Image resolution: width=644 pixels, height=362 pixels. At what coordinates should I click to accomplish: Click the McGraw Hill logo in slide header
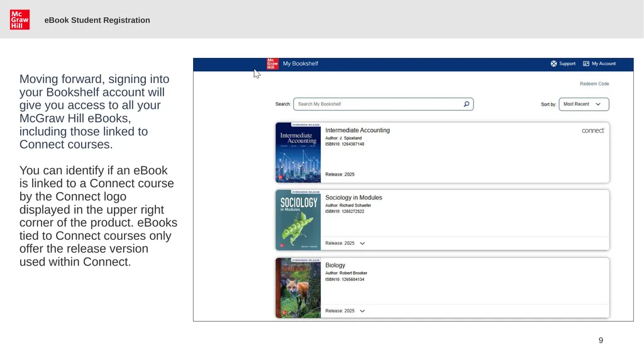pos(19,20)
